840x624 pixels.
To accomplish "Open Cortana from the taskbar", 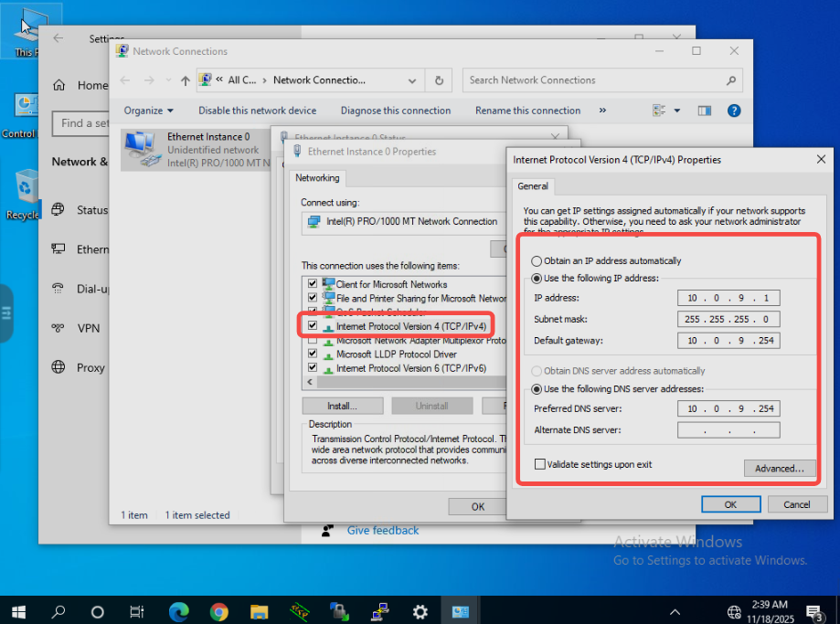I will click(98, 611).
